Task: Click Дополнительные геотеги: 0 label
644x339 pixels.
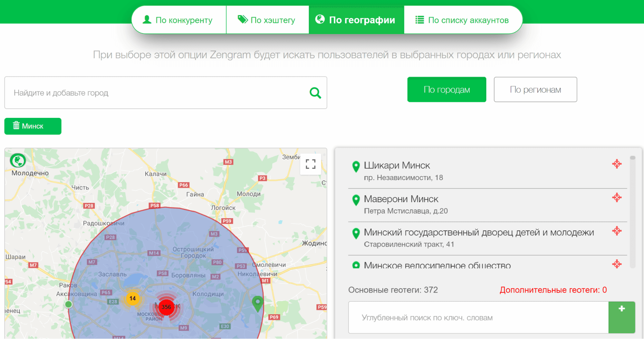Action: [553, 290]
